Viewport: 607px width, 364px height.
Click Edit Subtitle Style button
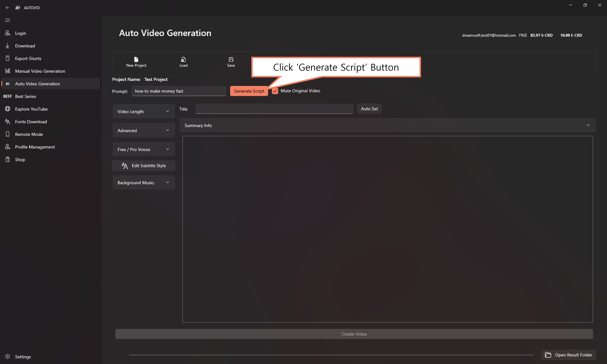[x=144, y=166]
